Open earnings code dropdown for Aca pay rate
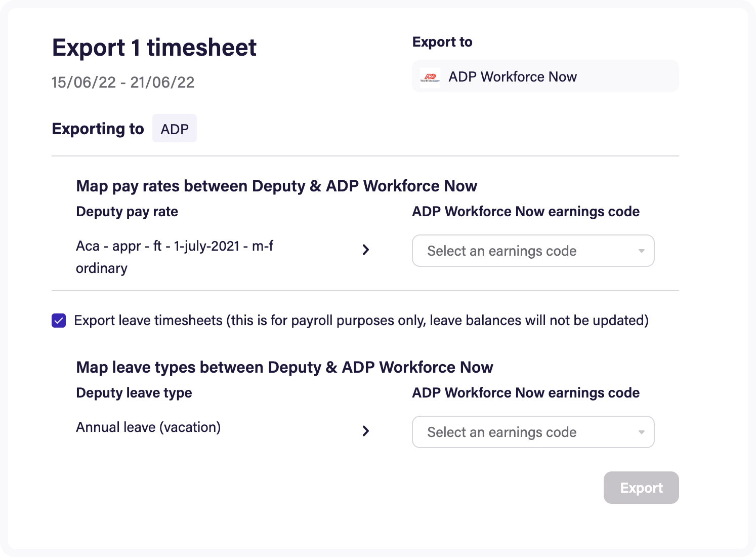The width and height of the screenshot is (756, 557). (533, 251)
